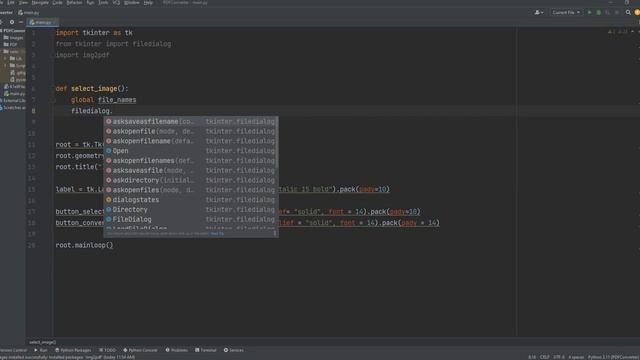Click the def select_image() line in editor
640x360 pixels.
(92, 89)
